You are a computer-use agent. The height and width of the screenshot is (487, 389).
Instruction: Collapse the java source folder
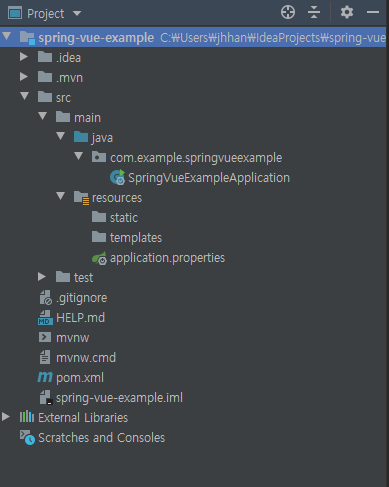point(60,136)
